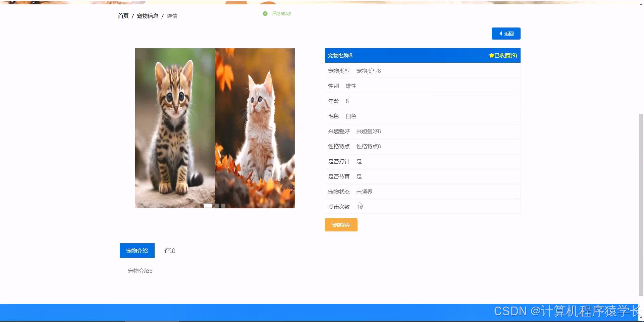Open the 首页 breadcrumb link
644x322 pixels.
click(x=123, y=15)
